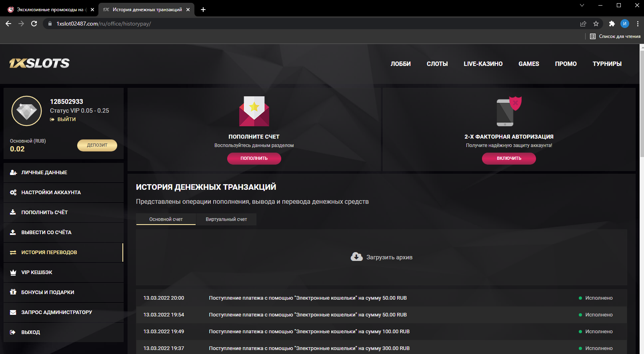Click the download archive cloud icon

[356, 257]
